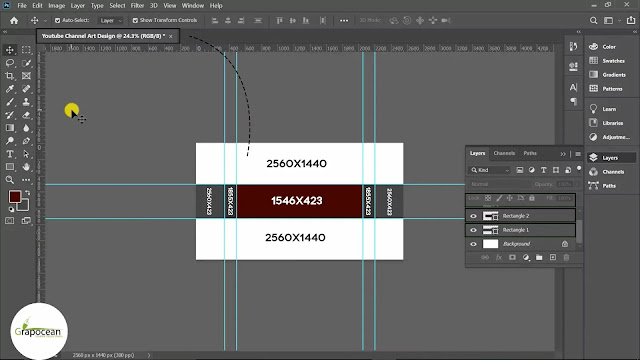The height and width of the screenshot is (360, 640).
Task: Toggle filter for pixel layers
Action: [520, 170]
